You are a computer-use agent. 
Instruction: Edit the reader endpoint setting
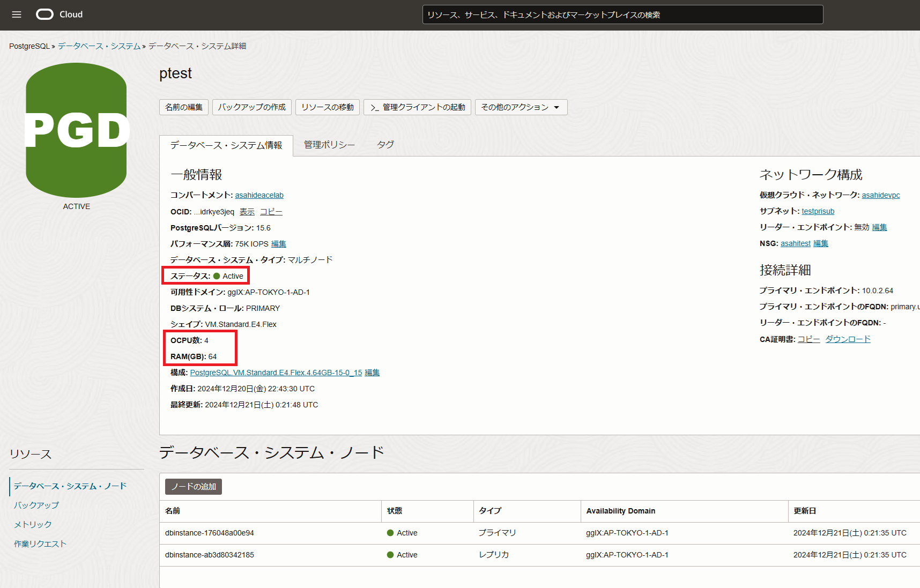(x=880, y=227)
